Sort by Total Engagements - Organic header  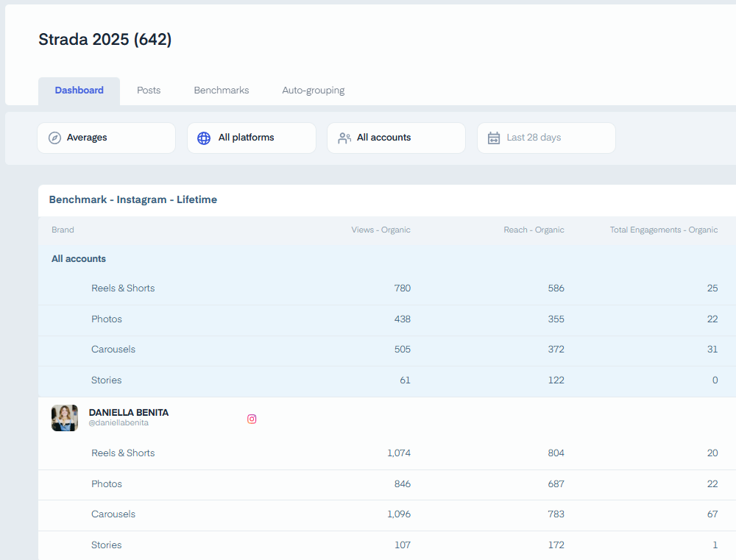664,230
